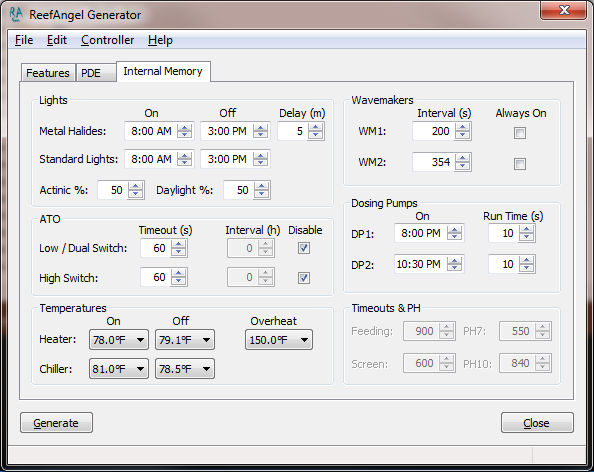Viewport: 594px width, 472px height.
Task: Switch to the Features tab
Action: click(48, 73)
